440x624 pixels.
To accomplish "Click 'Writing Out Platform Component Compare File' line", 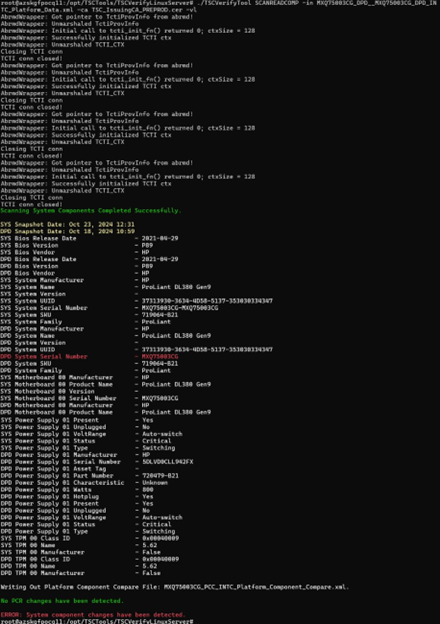I will 175,587.
